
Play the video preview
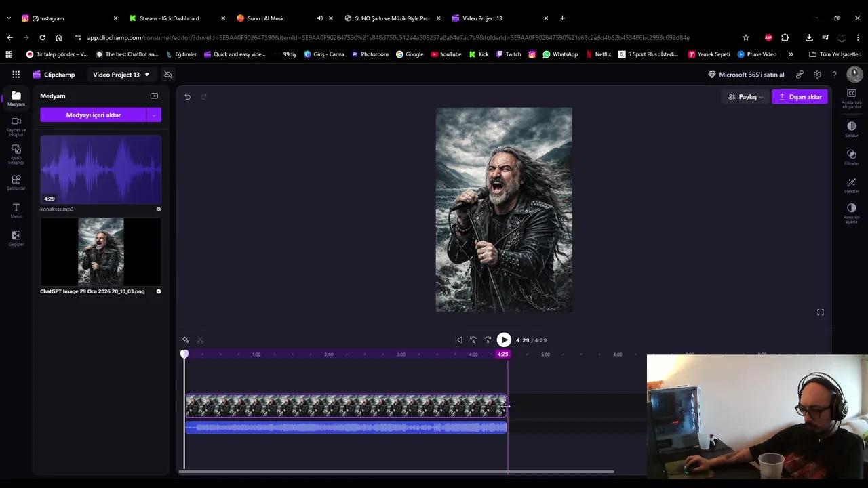pos(504,340)
